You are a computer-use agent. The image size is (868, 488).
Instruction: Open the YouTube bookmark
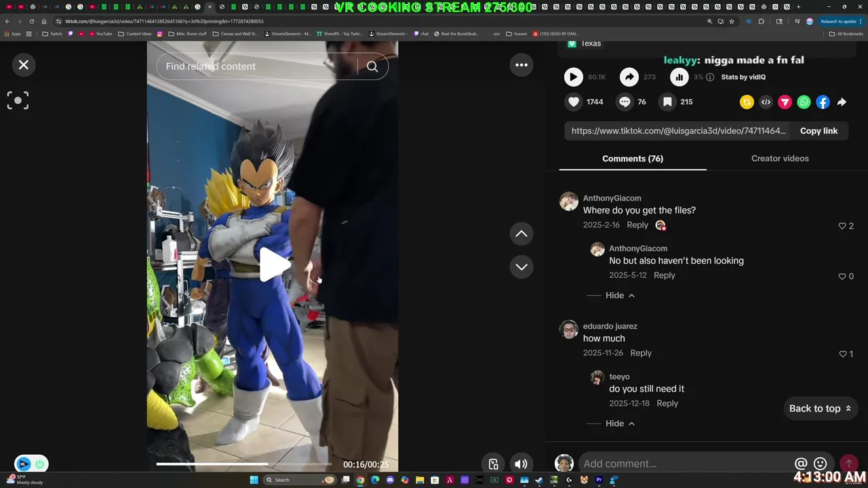point(99,34)
